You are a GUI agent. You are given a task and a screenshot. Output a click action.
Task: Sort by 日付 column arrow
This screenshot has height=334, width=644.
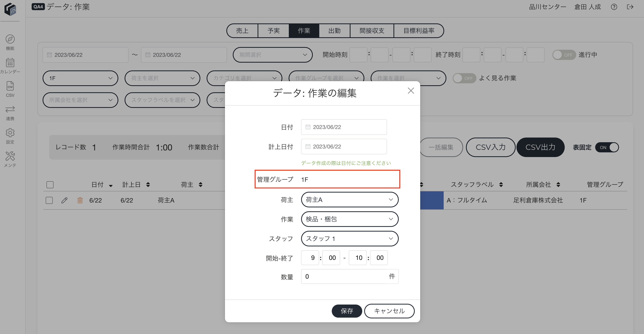point(111,186)
